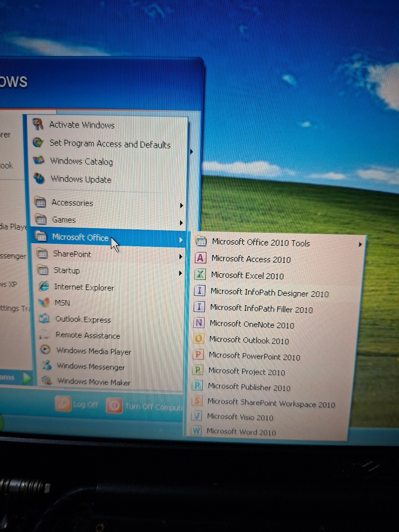Click Internet Explorer text label
The height and width of the screenshot is (532, 399).
[84, 287]
